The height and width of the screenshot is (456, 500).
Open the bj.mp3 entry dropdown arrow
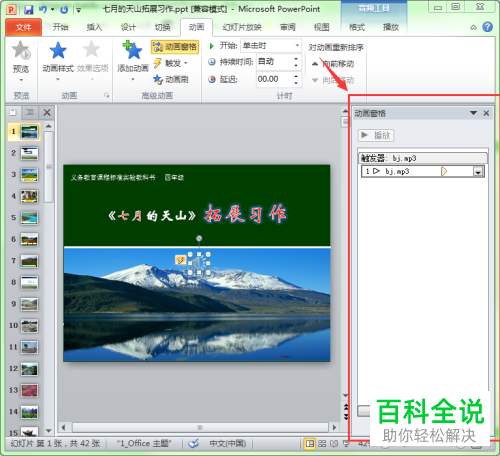478,172
